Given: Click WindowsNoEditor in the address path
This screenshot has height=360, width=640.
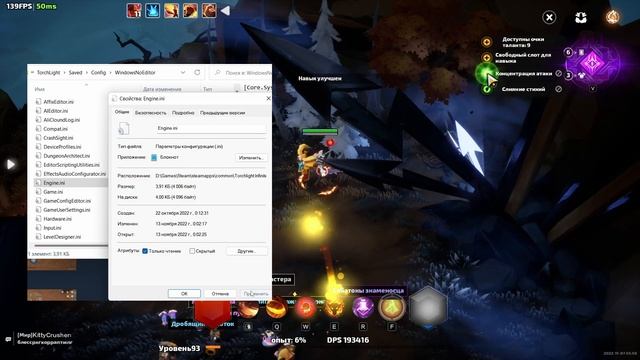Looking at the screenshot, I should point(135,72).
